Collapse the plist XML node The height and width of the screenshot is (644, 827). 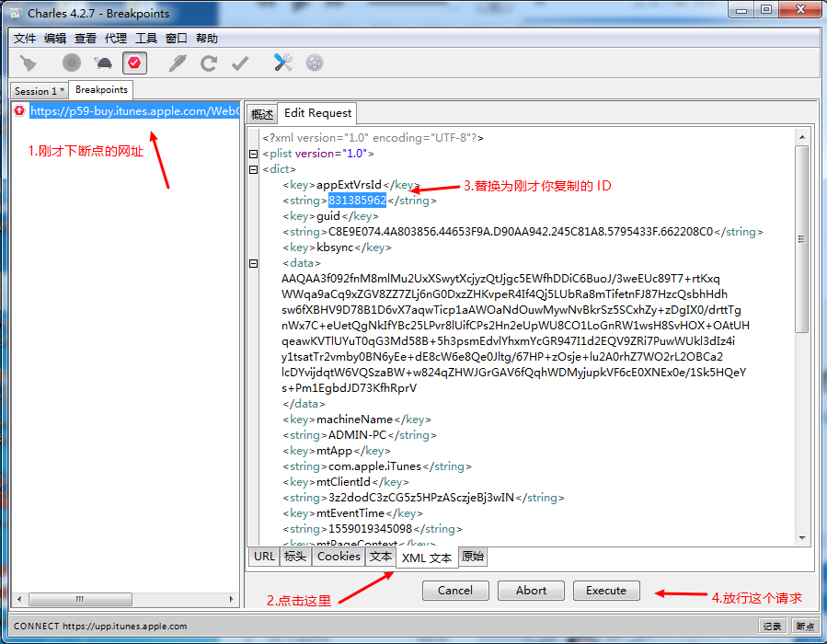tap(254, 154)
